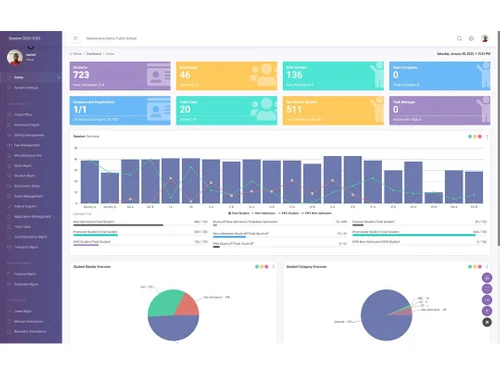Open the Leave Mgmt menu item
The height and width of the screenshot is (375, 500).
click(31, 311)
